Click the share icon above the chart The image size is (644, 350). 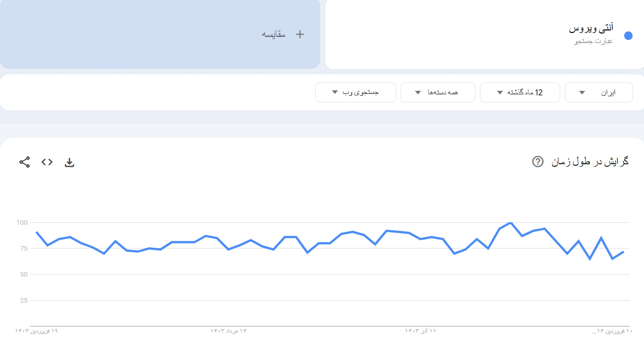point(24,162)
